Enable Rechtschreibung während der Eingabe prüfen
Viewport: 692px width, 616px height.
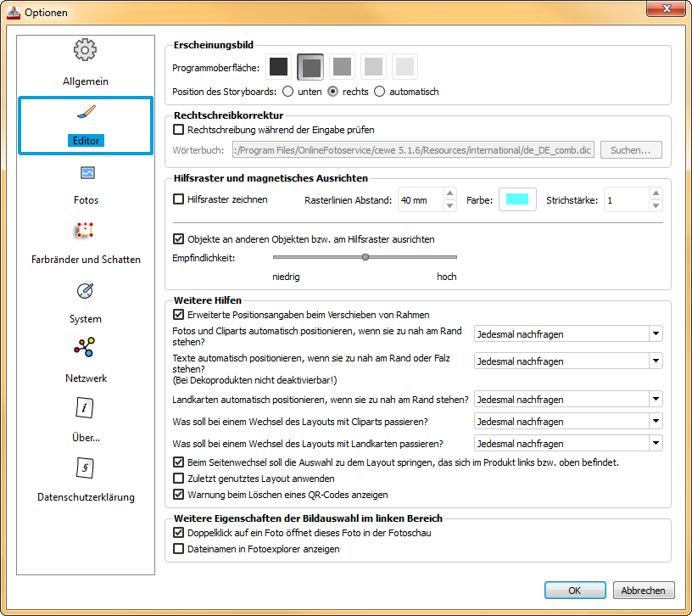(x=178, y=130)
